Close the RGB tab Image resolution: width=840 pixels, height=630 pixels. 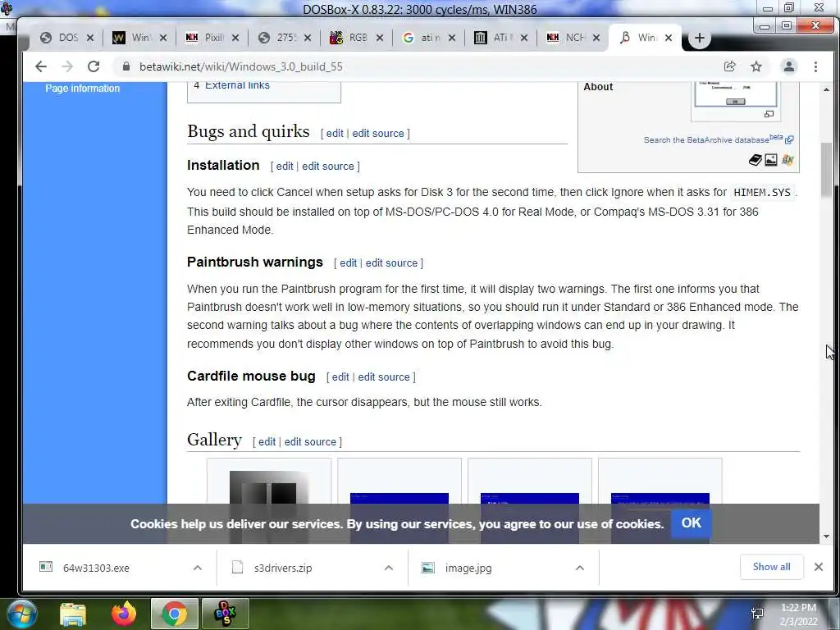pos(379,38)
